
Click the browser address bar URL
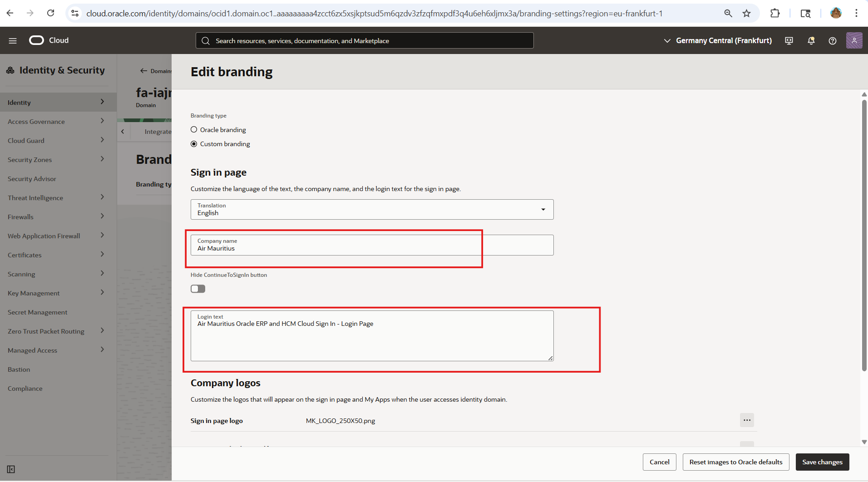point(374,14)
